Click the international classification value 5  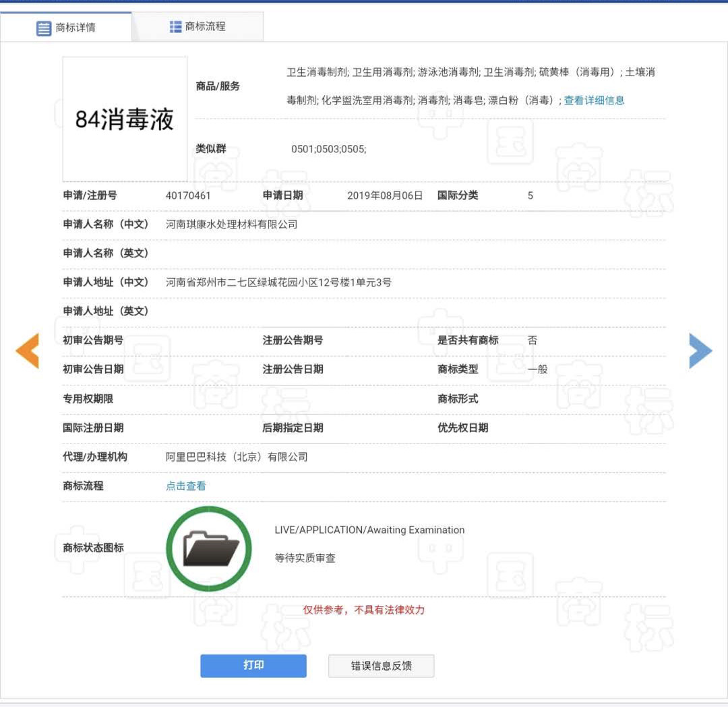pyautogui.click(x=529, y=195)
